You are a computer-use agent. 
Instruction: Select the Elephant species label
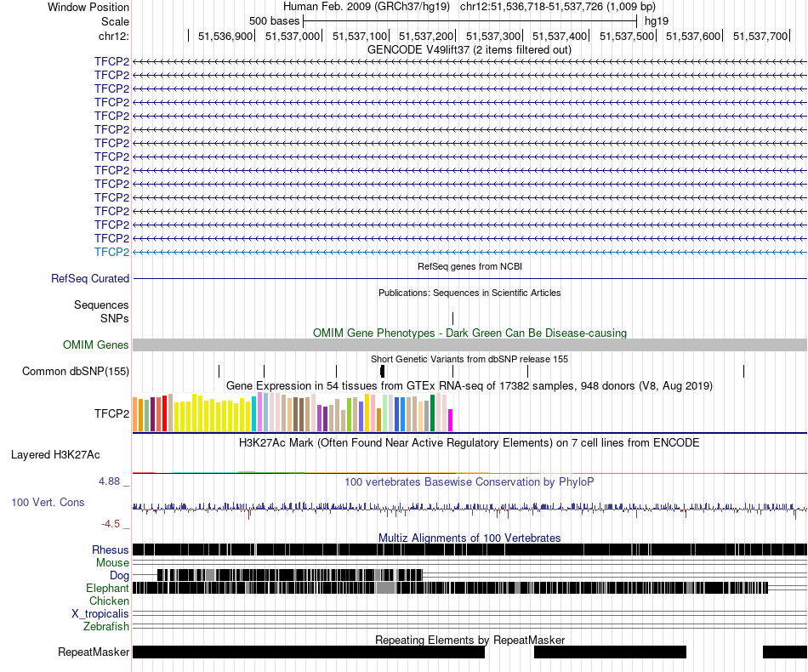tap(107, 588)
